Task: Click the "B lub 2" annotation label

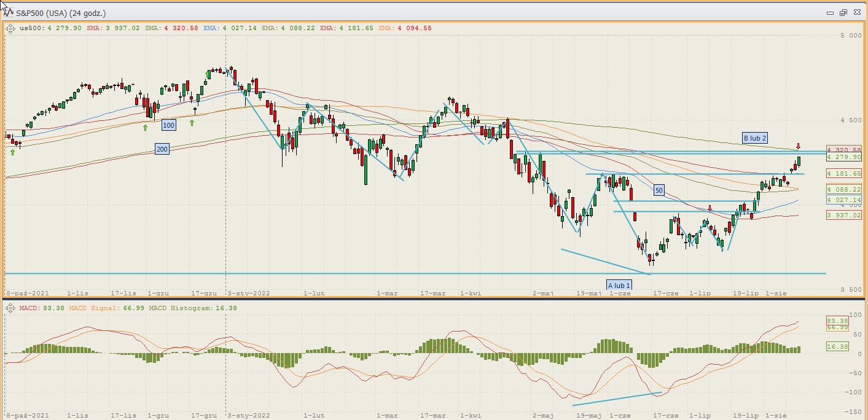Action: [x=755, y=138]
